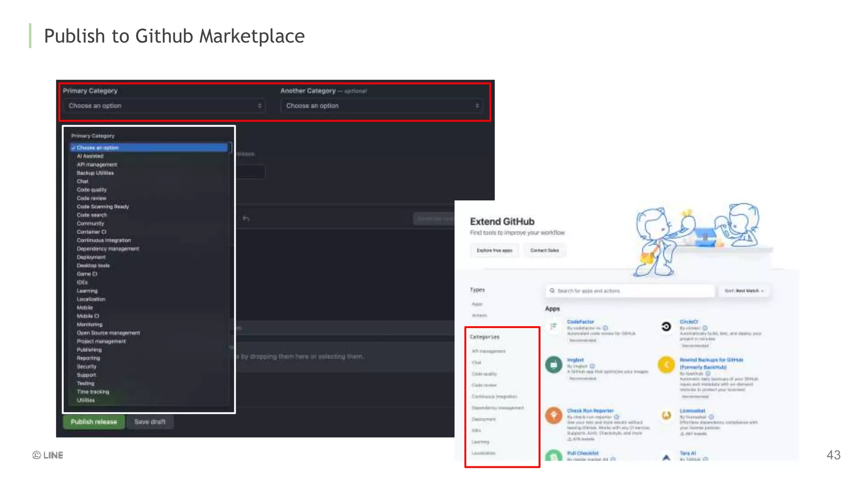The width and height of the screenshot is (868, 488).
Task: Click Explore free apps button
Action: pyautogui.click(x=494, y=250)
